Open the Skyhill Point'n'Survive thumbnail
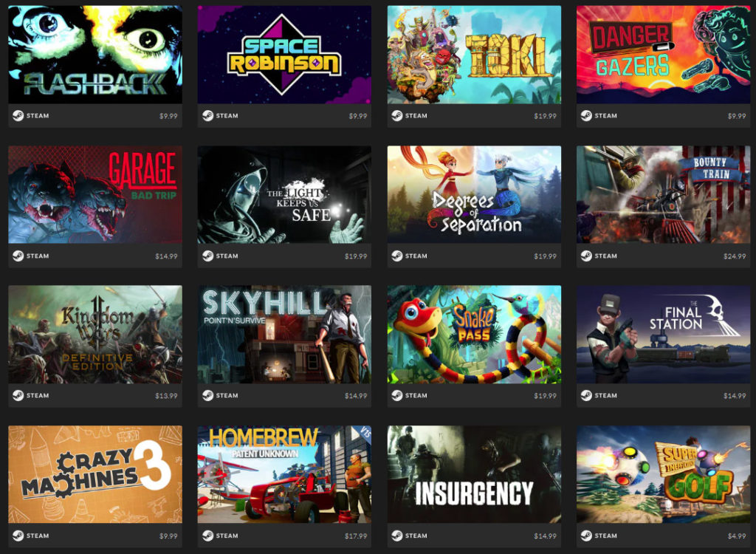The width and height of the screenshot is (756, 554). coord(284,335)
